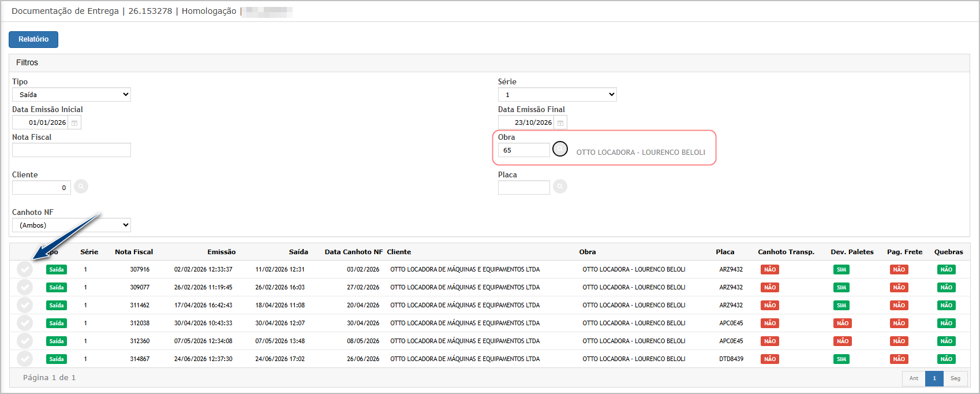Click the Dev. Paletes column header

(x=852, y=252)
